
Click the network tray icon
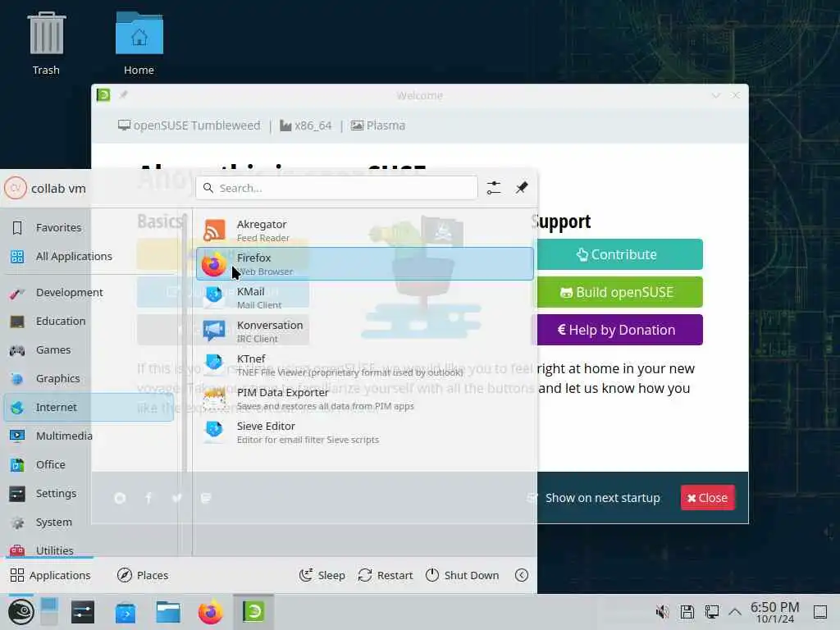pyautogui.click(x=712, y=612)
